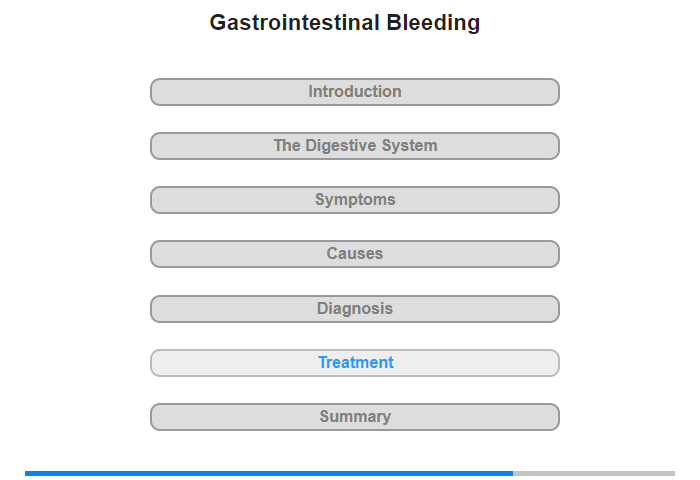The width and height of the screenshot is (700, 480).
Task: Choose the first menu entry, Introduction
Action: click(x=354, y=92)
